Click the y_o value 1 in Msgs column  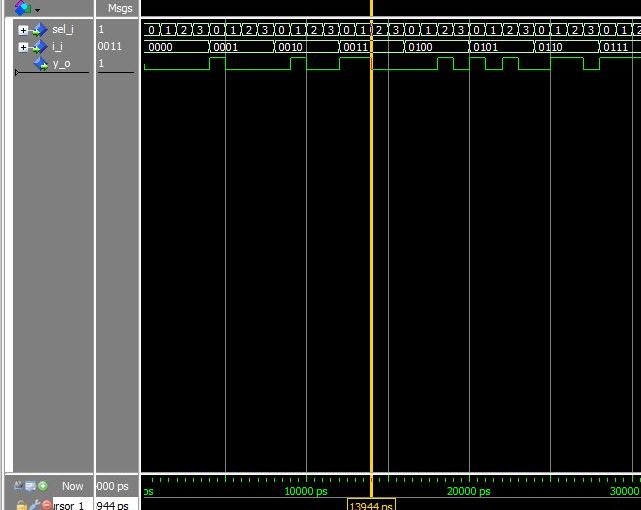(101, 63)
